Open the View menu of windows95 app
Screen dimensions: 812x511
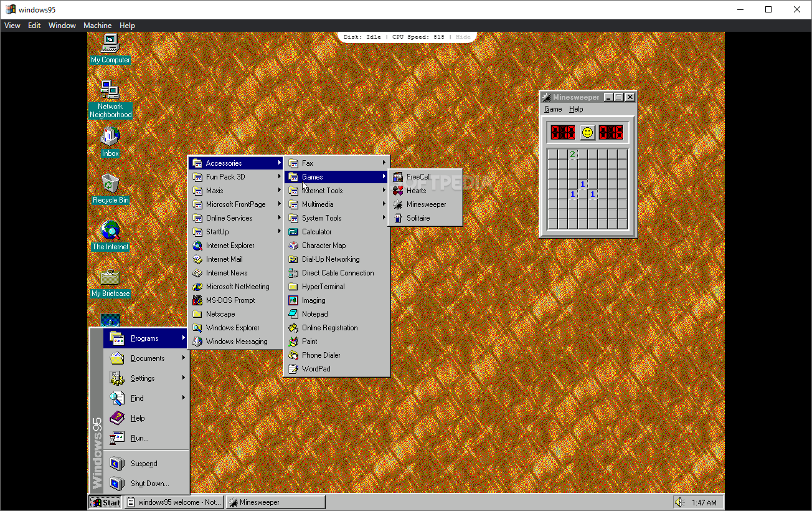pyautogui.click(x=12, y=26)
